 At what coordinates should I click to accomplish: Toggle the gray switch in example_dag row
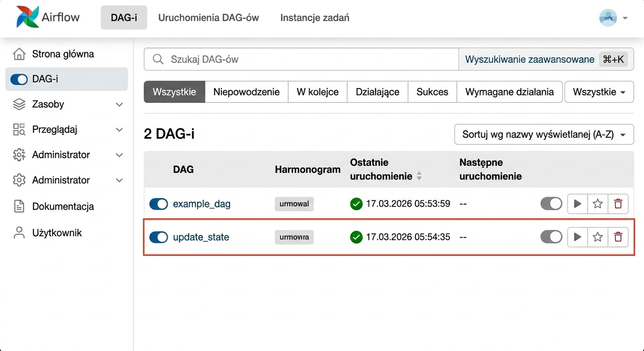coord(551,204)
